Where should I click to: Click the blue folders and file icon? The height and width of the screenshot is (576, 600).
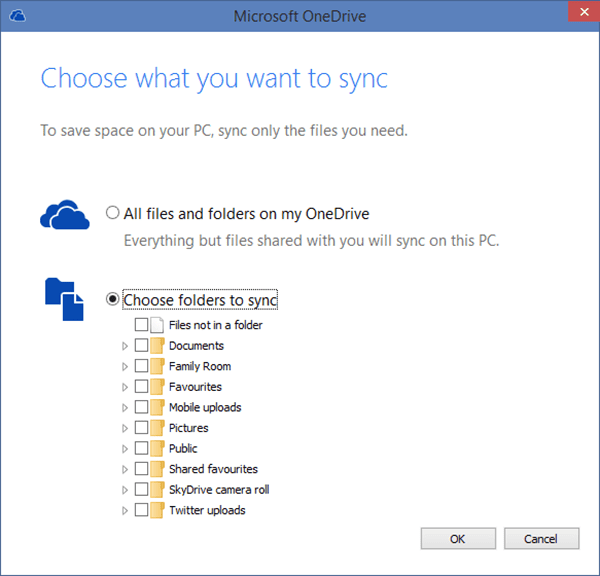tap(64, 299)
